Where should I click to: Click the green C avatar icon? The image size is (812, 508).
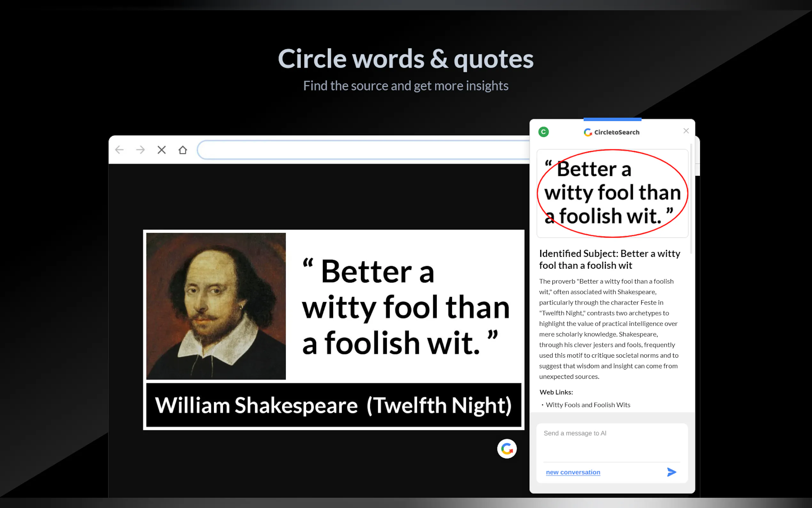(543, 132)
